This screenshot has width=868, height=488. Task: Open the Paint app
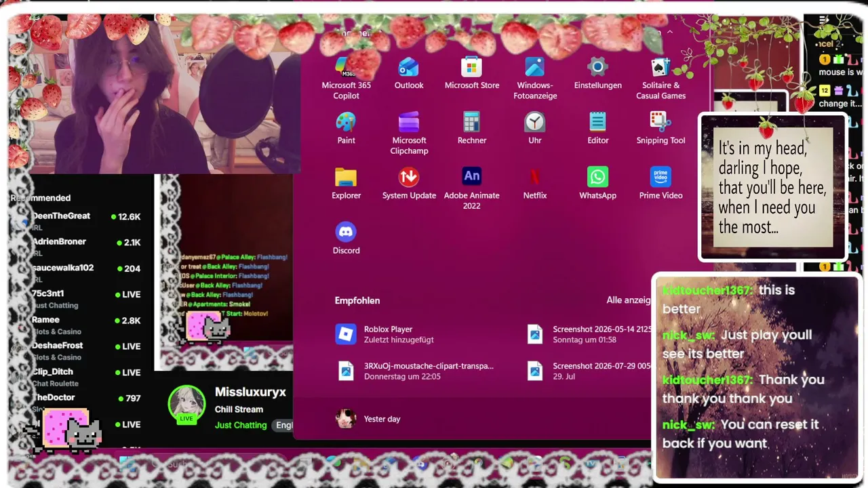click(346, 128)
